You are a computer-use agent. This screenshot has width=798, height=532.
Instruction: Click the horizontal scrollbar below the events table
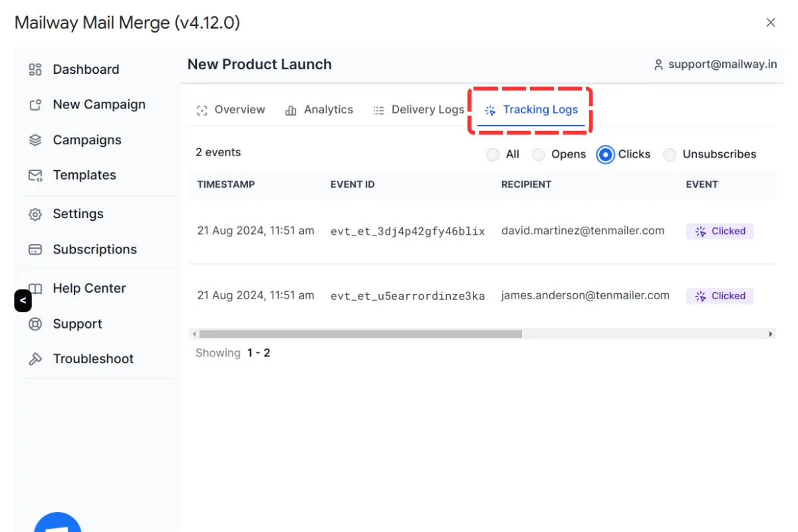pyautogui.click(x=359, y=333)
